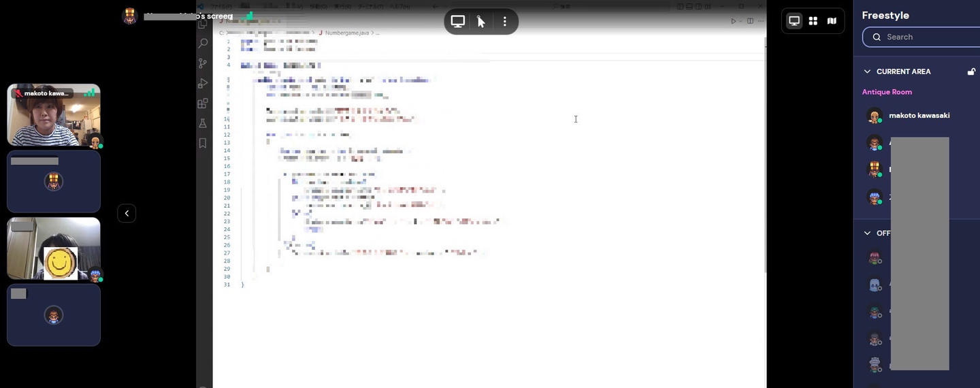This screenshot has width=980, height=388.
Task: Open the bookmark icon in shared VS Code sidebar
Action: tap(203, 143)
